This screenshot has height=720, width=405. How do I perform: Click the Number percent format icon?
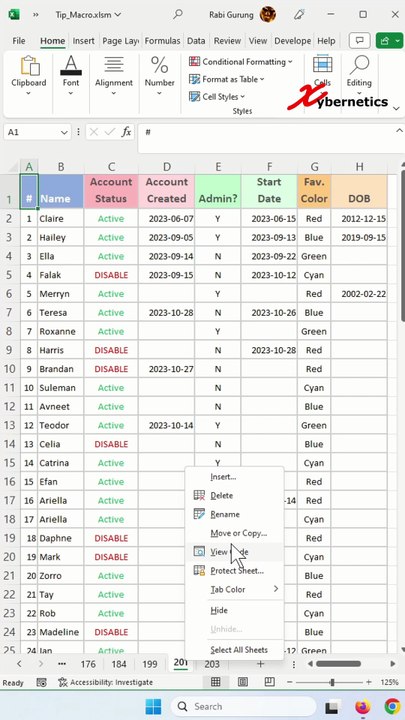pos(159,65)
